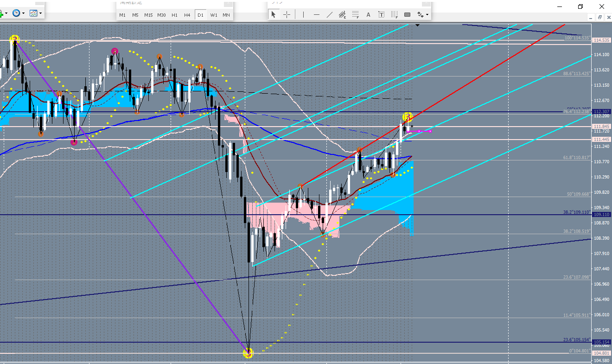Select the Fibonacci retracement tool
Screen dimensions: 612x364
(356, 15)
